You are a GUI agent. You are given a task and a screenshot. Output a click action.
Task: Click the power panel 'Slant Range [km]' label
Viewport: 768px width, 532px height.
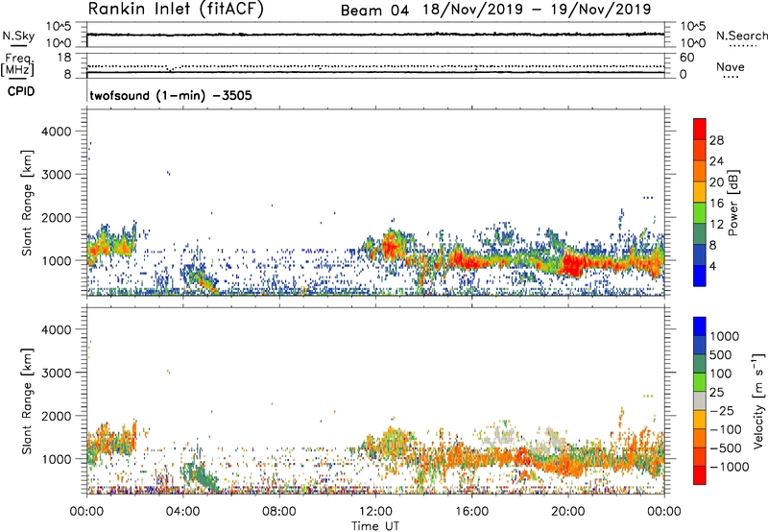pyautogui.click(x=27, y=203)
